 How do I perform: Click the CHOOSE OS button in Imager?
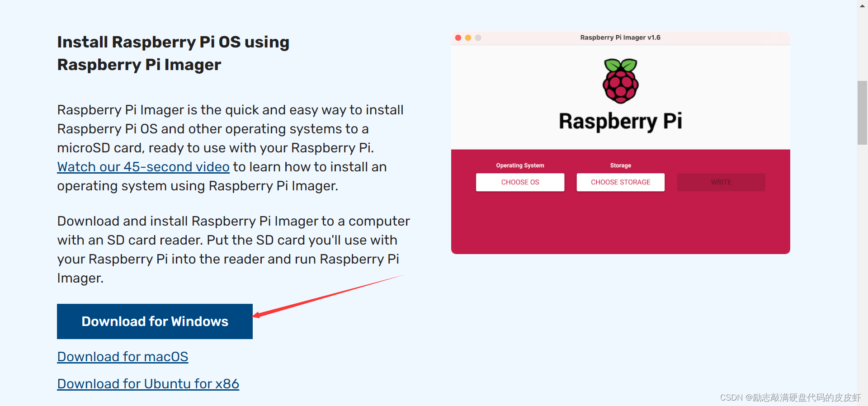(x=520, y=182)
